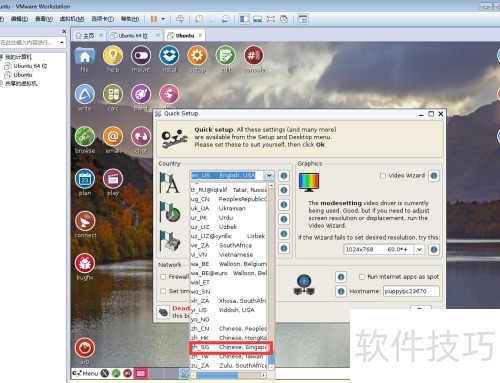Select vi_VN Vietnamese locale
This screenshot has width=500, height=383.
[229, 255]
